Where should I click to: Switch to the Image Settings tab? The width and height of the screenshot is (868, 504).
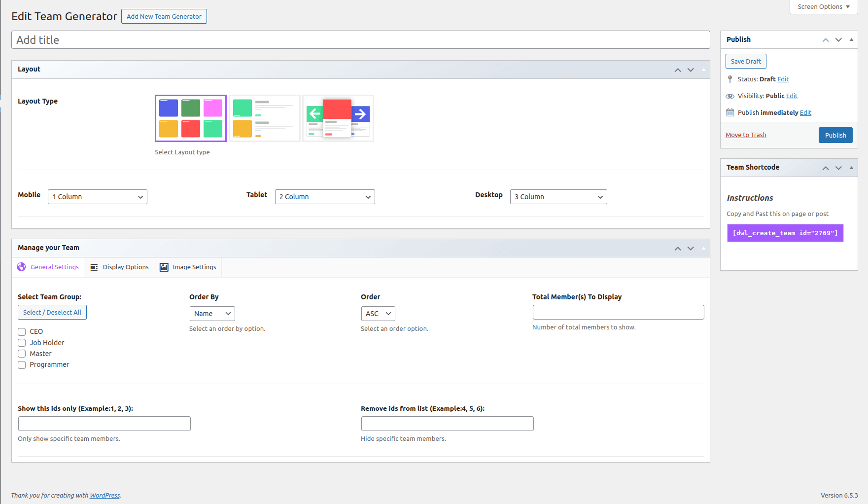pos(194,267)
